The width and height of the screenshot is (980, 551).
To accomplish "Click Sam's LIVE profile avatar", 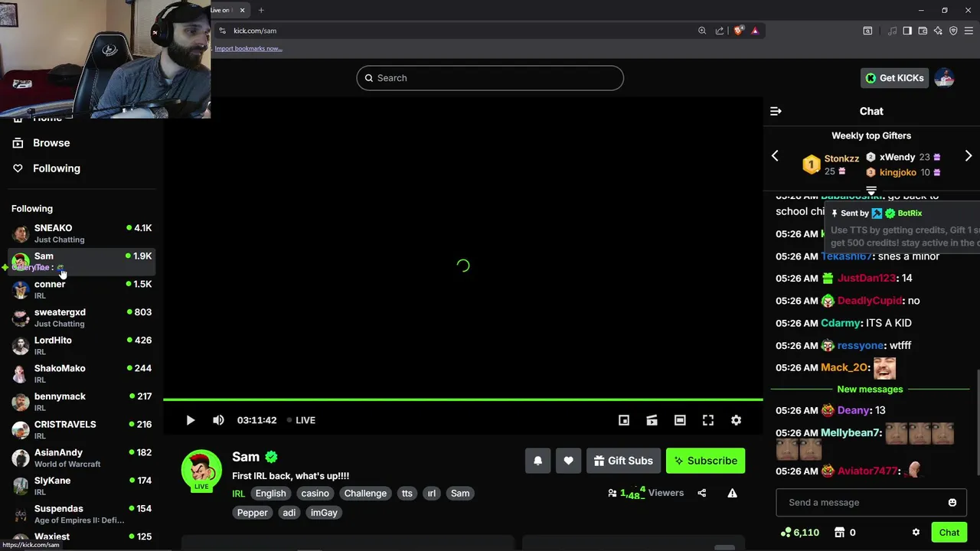I will coord(201,471).
